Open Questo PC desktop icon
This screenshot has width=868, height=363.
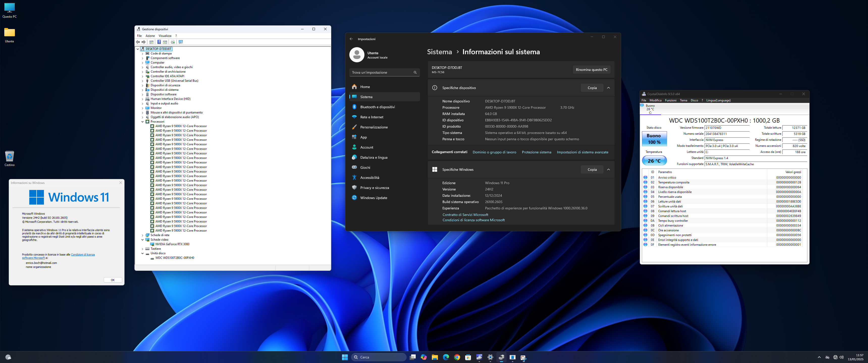9,10
